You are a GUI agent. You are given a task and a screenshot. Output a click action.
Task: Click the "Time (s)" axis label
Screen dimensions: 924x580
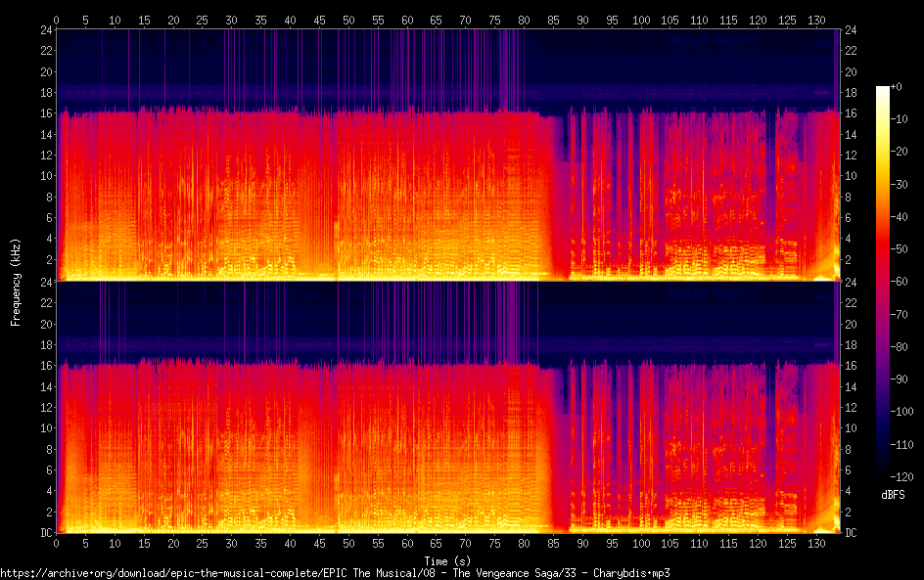(x=445, y=560)
